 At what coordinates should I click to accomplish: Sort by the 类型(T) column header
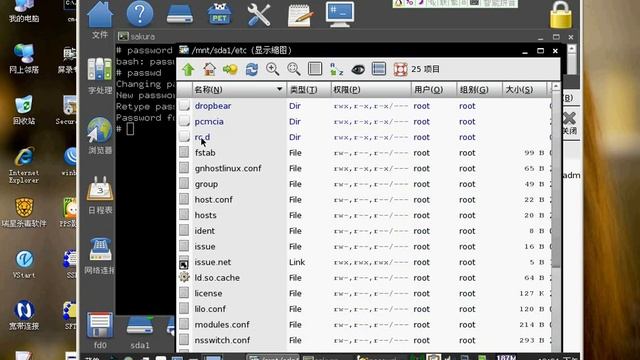pyautogui.click(x=309, y=89)
